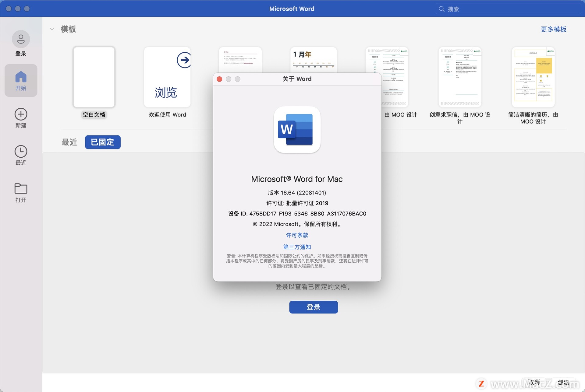585x392 pixels.
Task: Open the 许可条款 link
Action: (x=297, y=235)
